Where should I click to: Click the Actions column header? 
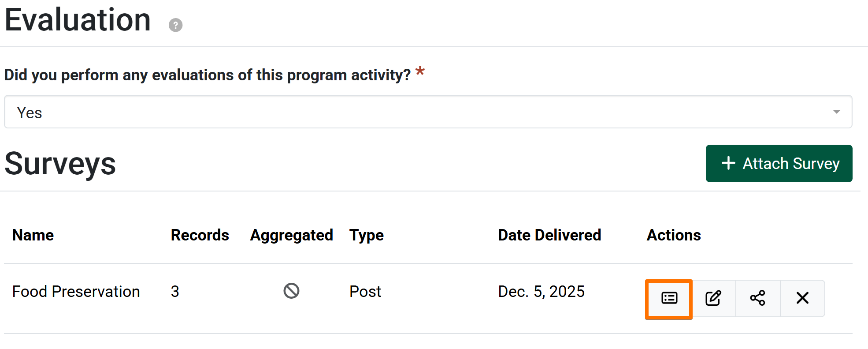tap(673, 235)
